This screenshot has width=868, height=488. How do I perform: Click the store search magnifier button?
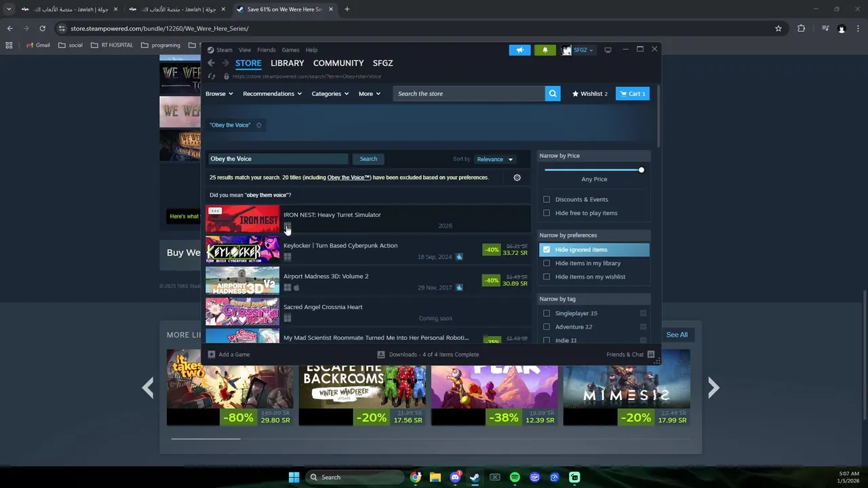(x=553, y=94)
